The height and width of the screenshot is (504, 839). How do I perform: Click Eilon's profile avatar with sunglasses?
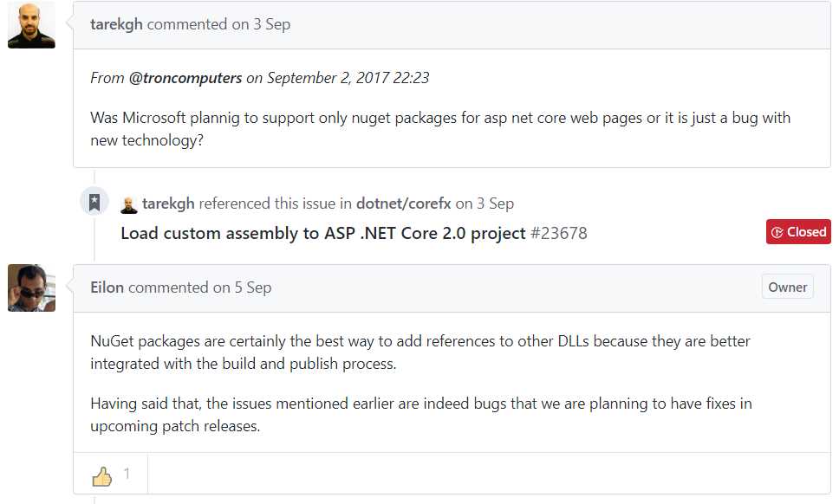pos(31,288)
